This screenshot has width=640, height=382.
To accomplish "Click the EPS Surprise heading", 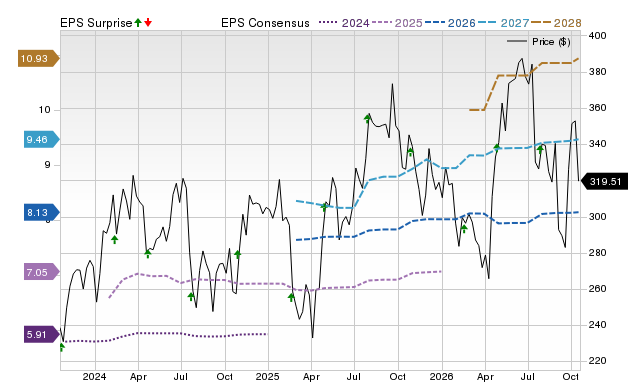I will coord(96,23).
